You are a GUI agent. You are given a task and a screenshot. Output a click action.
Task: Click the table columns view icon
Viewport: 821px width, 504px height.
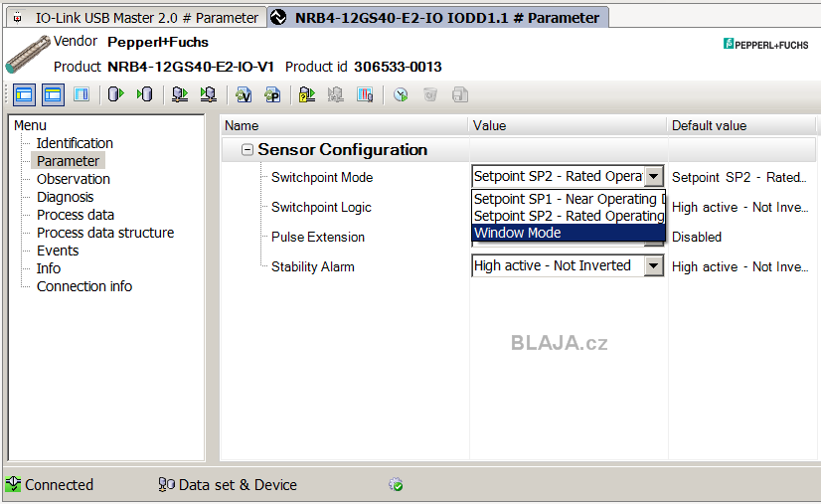[x=82, y=94]
